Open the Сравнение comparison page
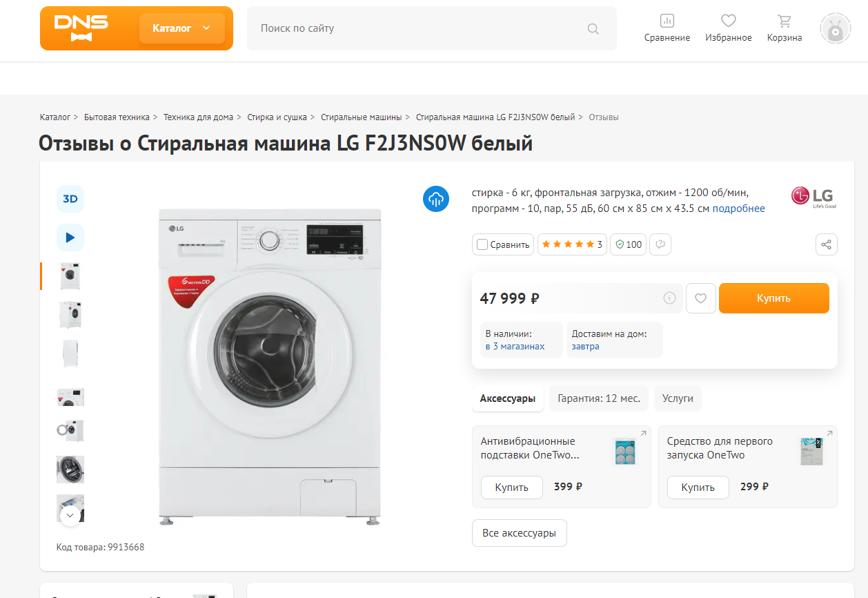 [x=667, y=26]
